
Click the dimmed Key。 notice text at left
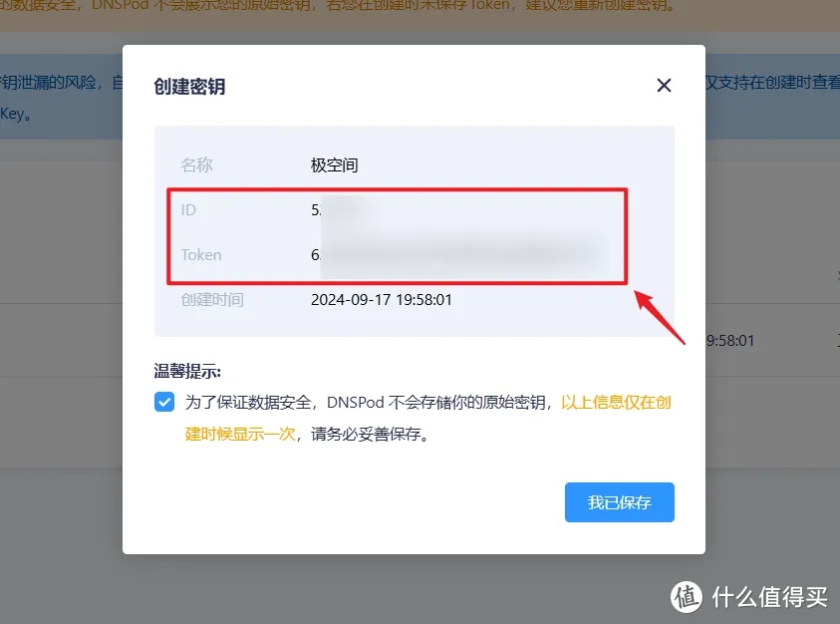pos(16,115)
